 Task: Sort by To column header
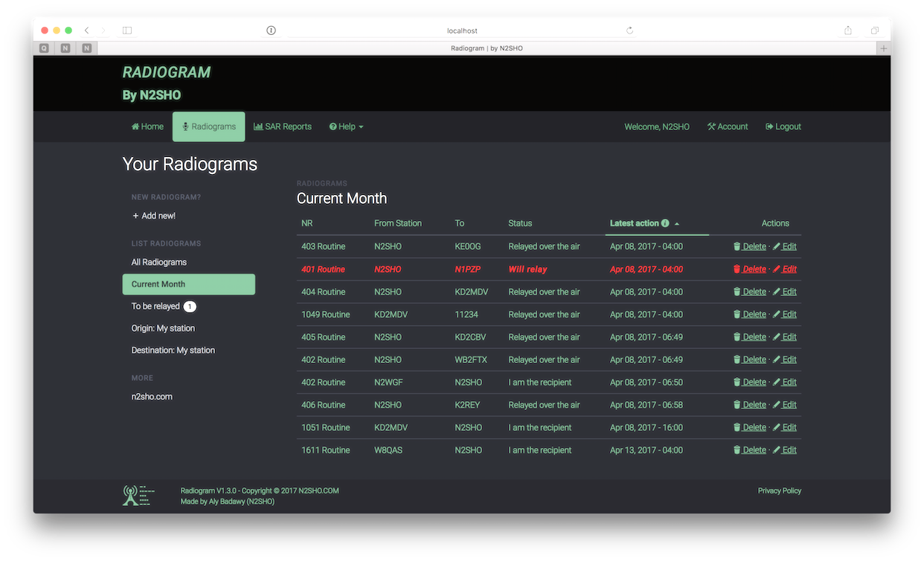460,223
